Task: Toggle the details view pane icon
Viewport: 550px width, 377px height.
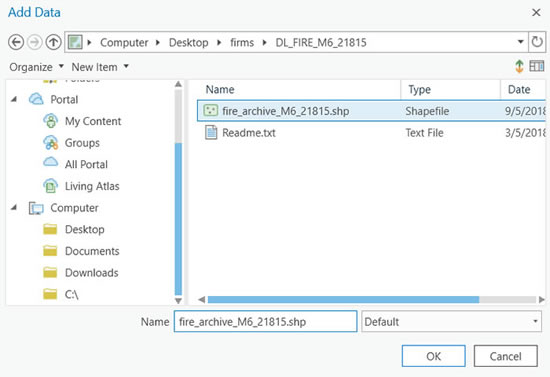Action: tap(537, 66)
